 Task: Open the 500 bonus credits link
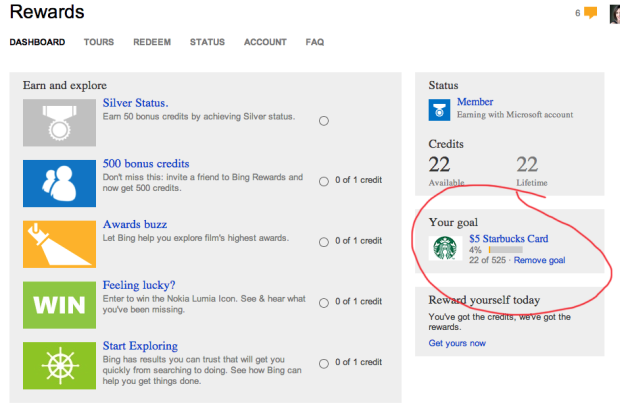(146, 163)
